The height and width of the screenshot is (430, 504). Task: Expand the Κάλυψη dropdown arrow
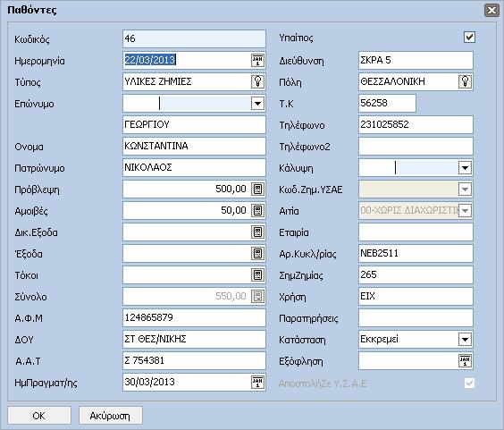[x=465, y=168]
